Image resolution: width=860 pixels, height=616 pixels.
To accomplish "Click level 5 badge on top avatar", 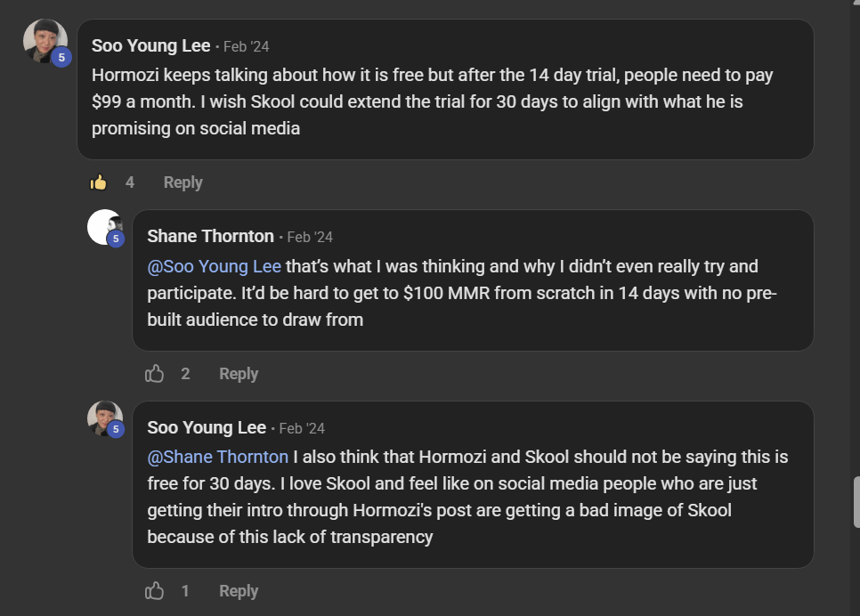I will [61, 58].
